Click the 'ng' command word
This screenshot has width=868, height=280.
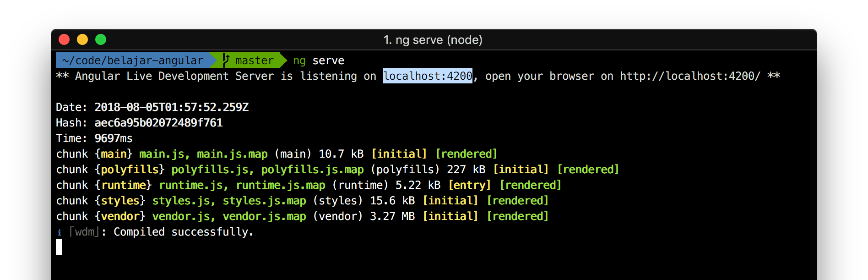coord(299,61)
